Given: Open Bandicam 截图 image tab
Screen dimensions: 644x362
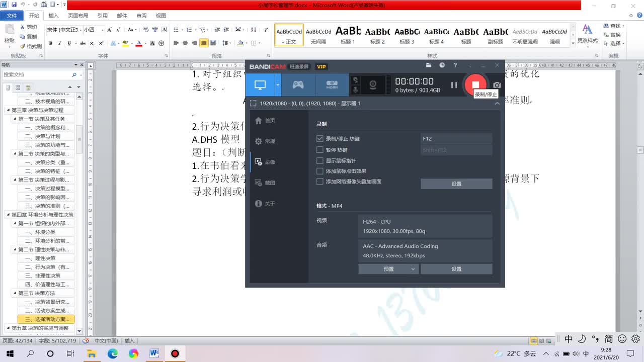Looking at the screenshot, I should pyautogui.click(x=265, y=183).
